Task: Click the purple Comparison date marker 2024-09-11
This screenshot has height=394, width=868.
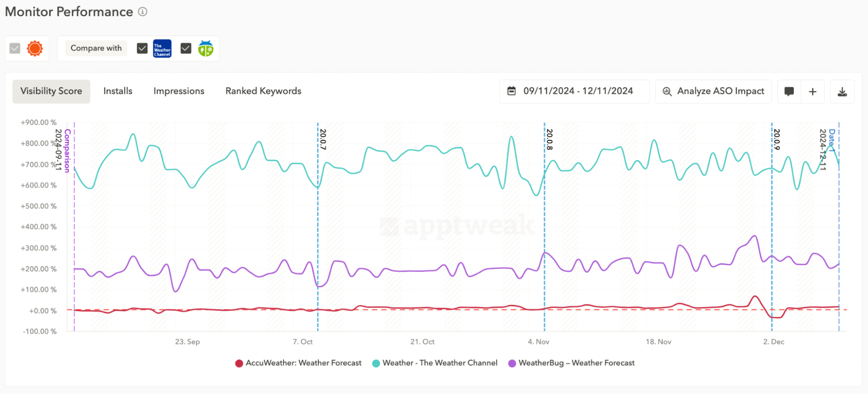Action: (x=74, y=226)
